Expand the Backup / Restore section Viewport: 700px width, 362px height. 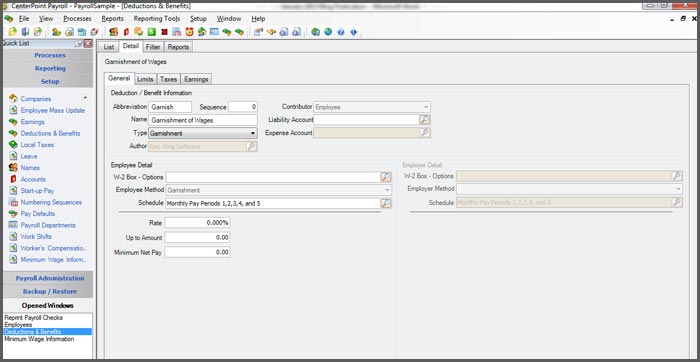(x=50, y=291)
